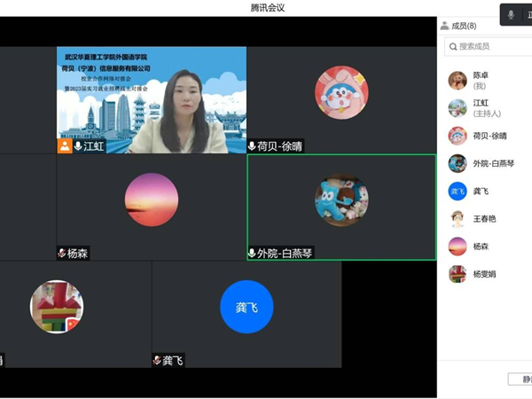
Task: Click the 外院-白燕琴 name label on video tile
Action: pyautogui.click(x=285, y=254)
